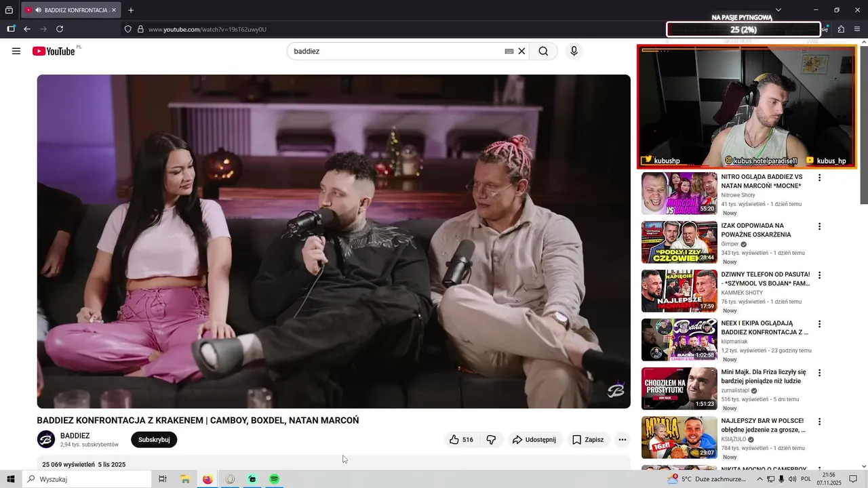
Task: Open NITRO OGLĄDA BADDIEZ thumbnail
Action: 679,193
